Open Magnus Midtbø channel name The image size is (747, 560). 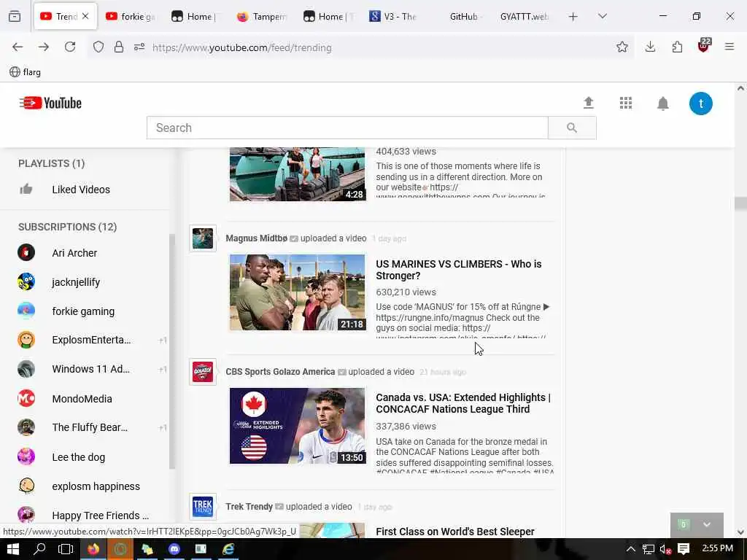[256, 238]
